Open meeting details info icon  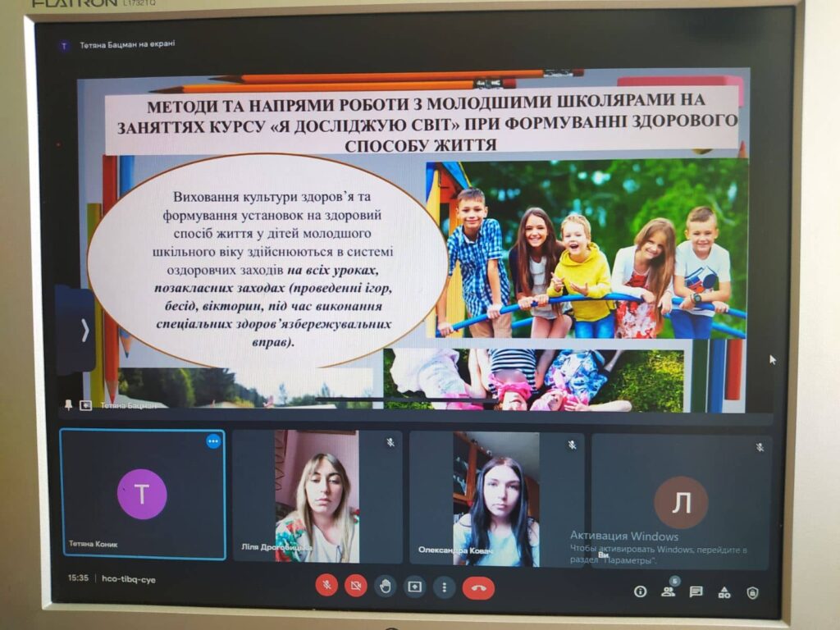(640, 591)
